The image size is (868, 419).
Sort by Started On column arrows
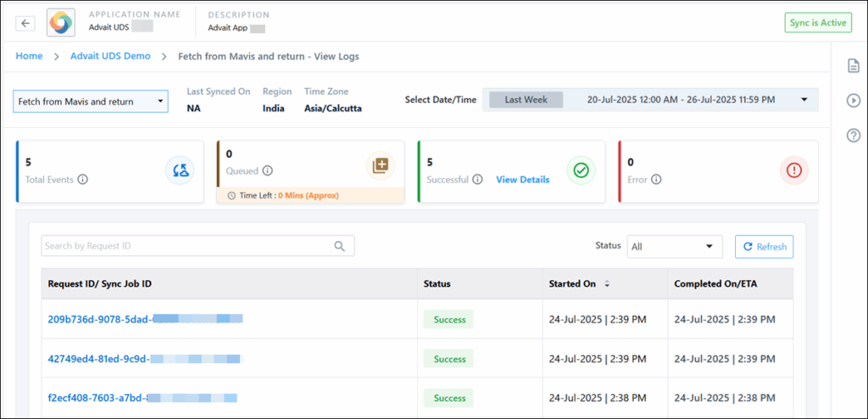pos(607,284)
